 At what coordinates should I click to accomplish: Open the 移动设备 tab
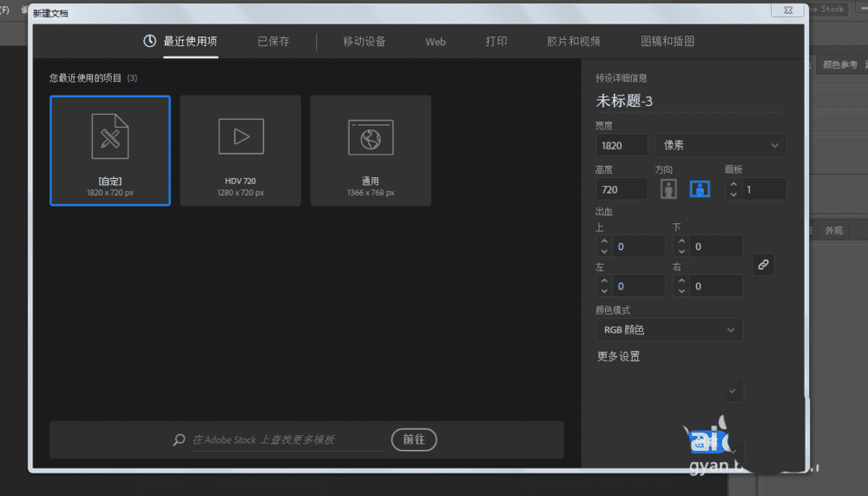pos(364,42)
